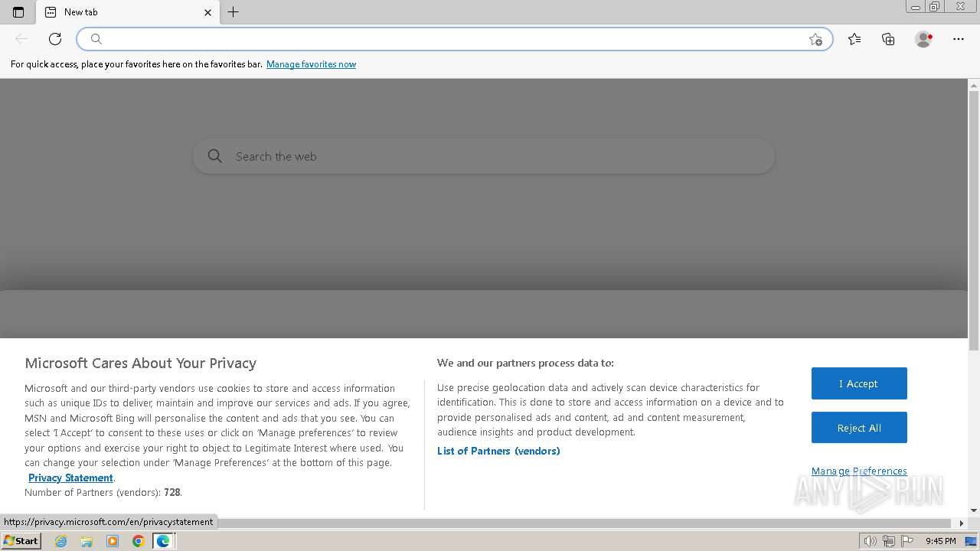Click the I Accept button
Viewport: 980px width, 551px height.
pos(859,383)
